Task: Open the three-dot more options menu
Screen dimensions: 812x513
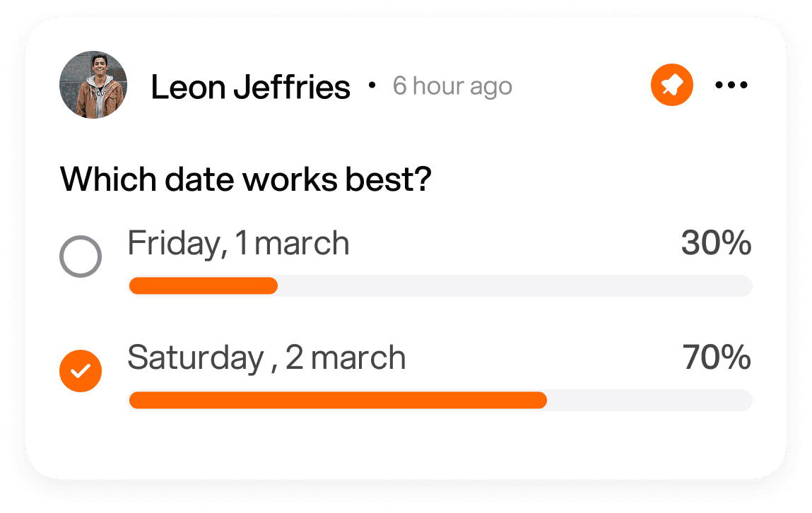Action: [731, 85]
